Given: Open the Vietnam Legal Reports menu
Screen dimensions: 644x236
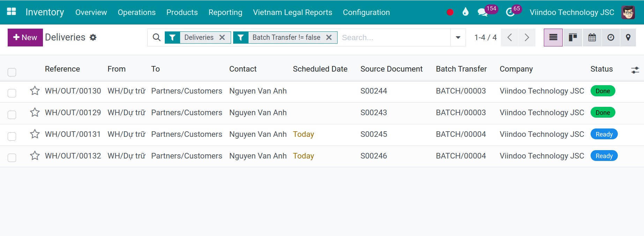Looking at the screenshot, I should [293, 12].
